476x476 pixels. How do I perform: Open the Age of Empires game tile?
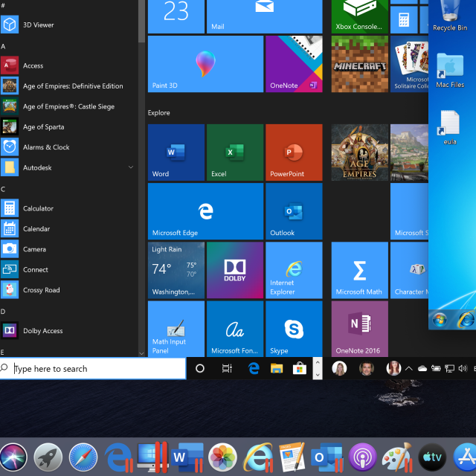tap(360, 152)
